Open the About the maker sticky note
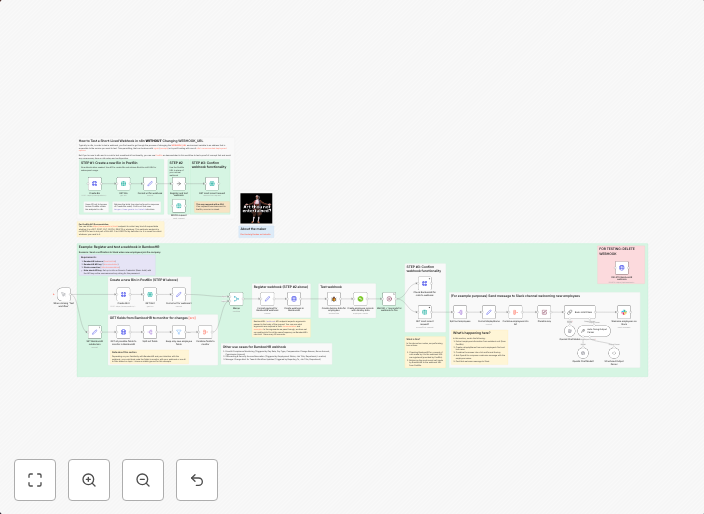This screenshot has height=514, width=704. tap(256, 230)
